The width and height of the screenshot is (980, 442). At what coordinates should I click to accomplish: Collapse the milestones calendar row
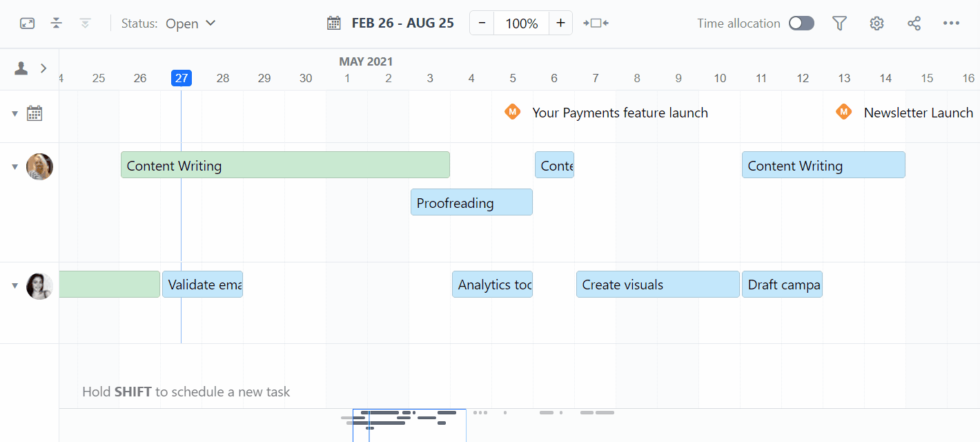(x=14, y=113)
